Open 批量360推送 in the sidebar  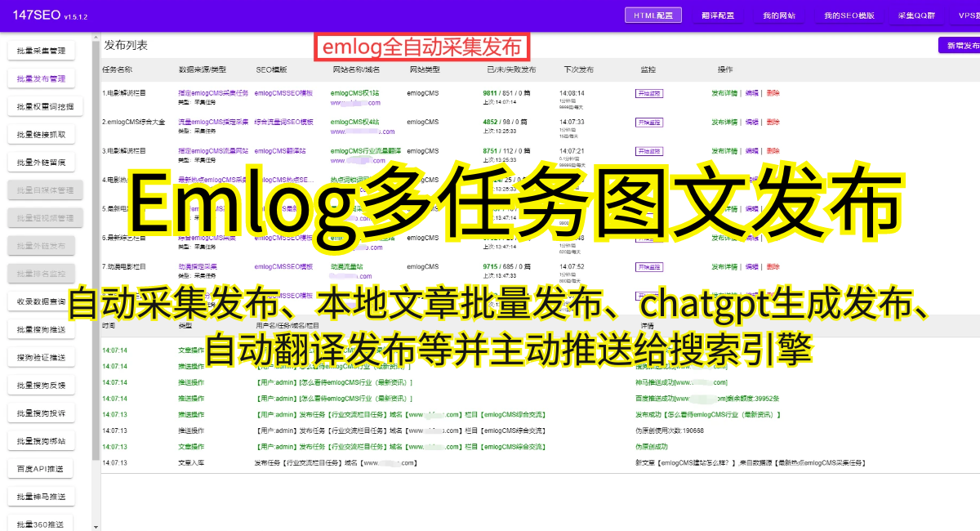coord(41,524)
